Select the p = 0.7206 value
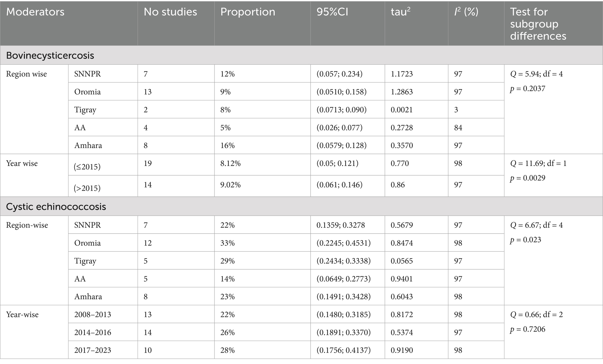The height and width of the screenshot is (364, 603). [527, 329]
